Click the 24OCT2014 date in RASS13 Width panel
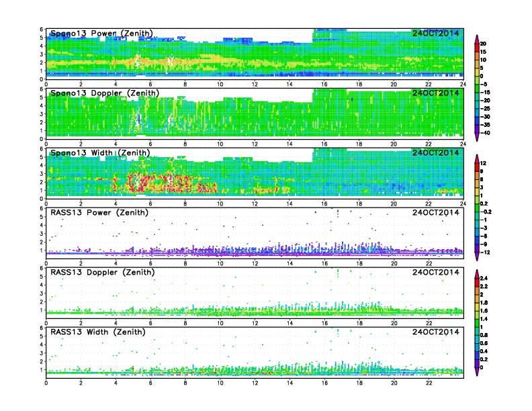Viewport: 532px width, 411px height. tap(435, 332)
